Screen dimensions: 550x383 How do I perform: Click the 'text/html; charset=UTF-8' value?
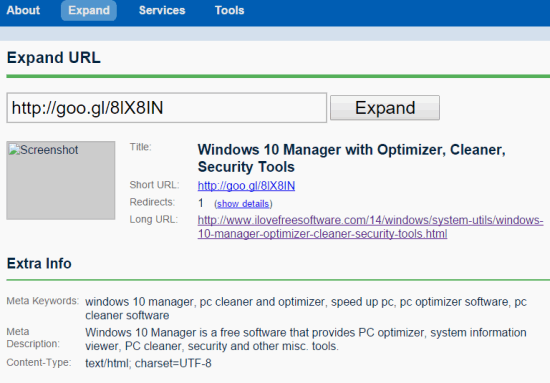[x=148, y=363]
